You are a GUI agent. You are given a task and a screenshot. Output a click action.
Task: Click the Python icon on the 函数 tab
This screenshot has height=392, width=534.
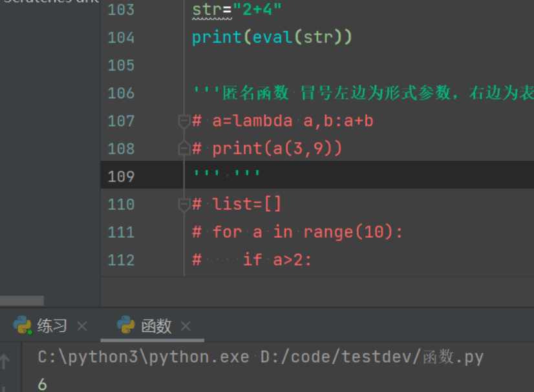point(126,325)
